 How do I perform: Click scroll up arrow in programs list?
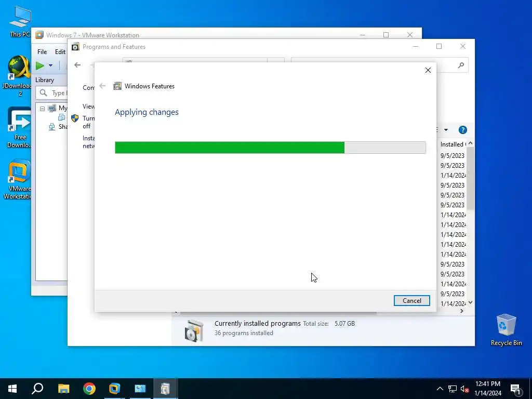pos(470,143)
